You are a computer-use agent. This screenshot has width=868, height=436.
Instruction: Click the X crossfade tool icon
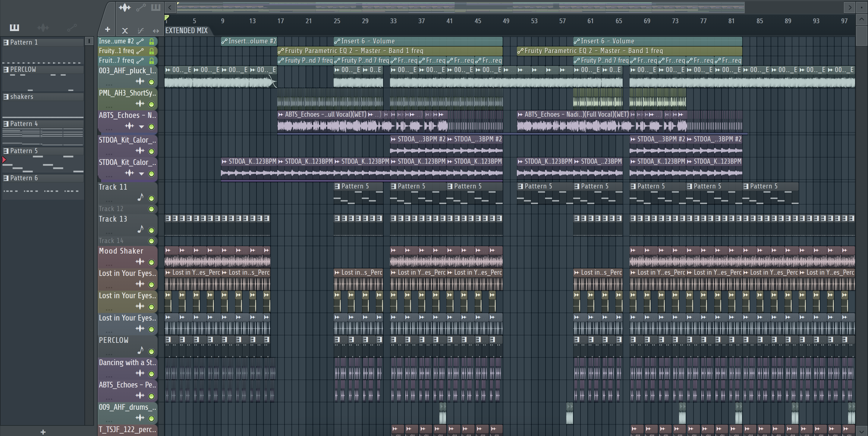click(x=125, y=31)
